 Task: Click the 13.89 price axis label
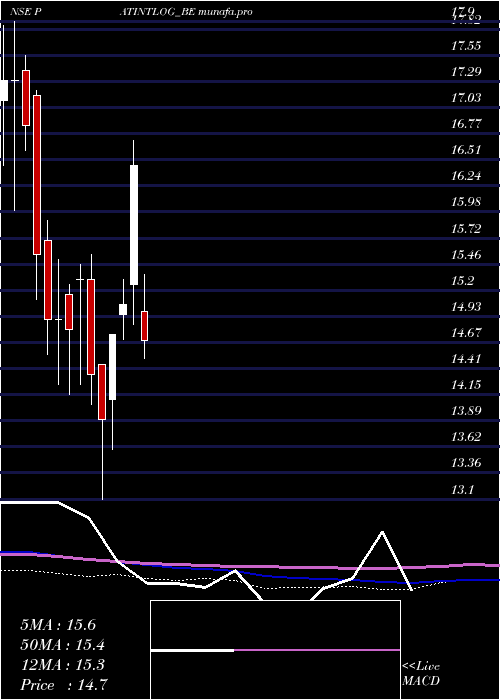(466, 411)
